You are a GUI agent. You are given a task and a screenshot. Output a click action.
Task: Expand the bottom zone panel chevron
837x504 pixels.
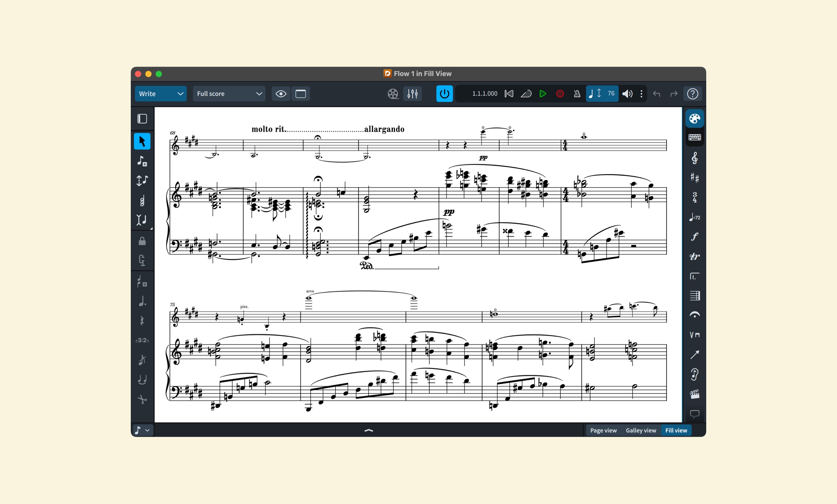tap(368, 430)
